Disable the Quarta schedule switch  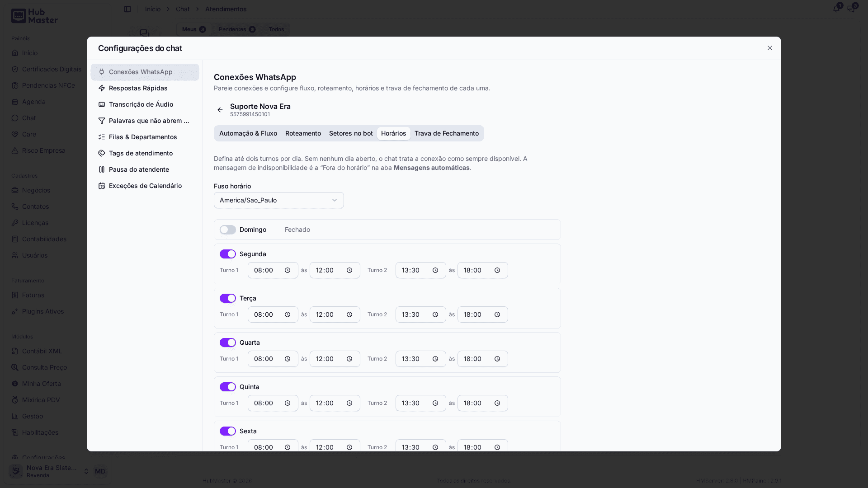coord(228,343)
